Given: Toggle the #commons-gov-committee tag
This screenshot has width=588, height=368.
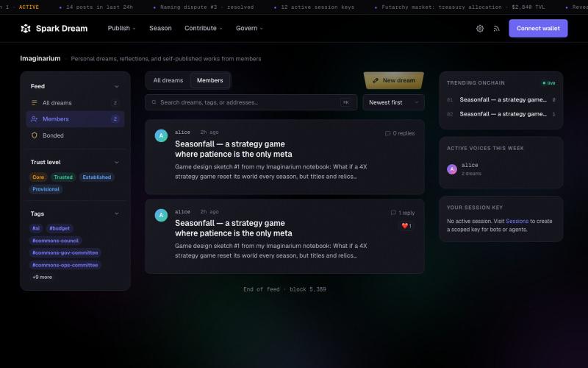Looking at the screenshot, I should [x=65, y=252].
